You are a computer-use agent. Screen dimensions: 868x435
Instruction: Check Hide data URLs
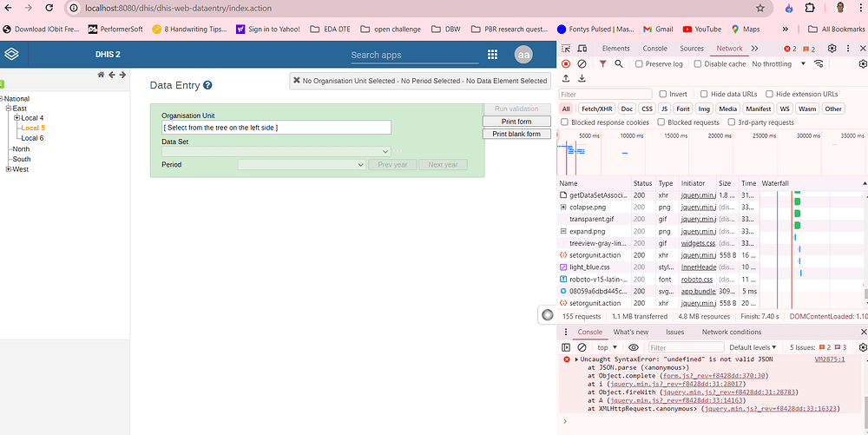tap(704, 94)
